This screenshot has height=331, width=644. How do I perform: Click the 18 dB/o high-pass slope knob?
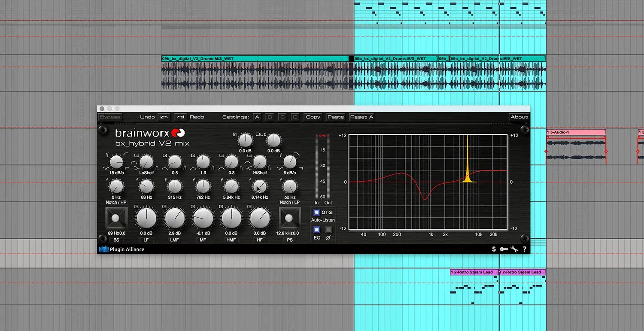click(x=116, y=162)
